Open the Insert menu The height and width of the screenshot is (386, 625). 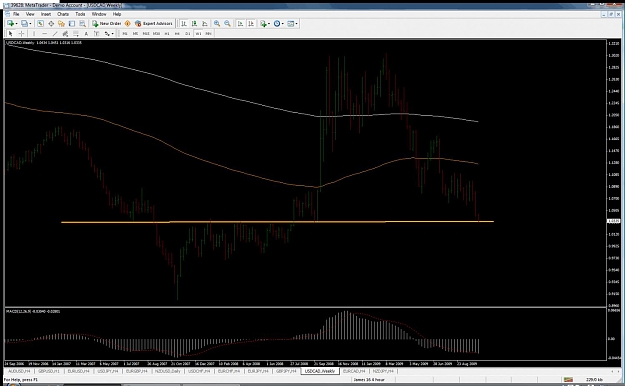[x=46, y=14]
